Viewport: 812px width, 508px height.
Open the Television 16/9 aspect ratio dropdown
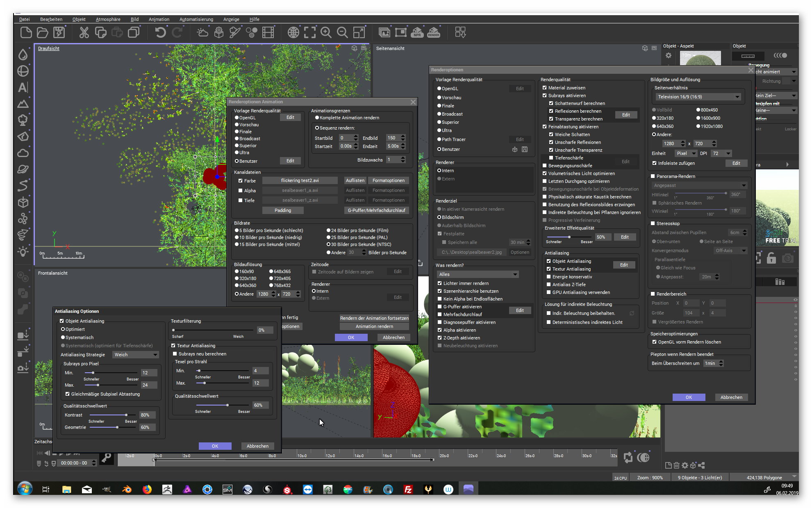click(698, 97)
